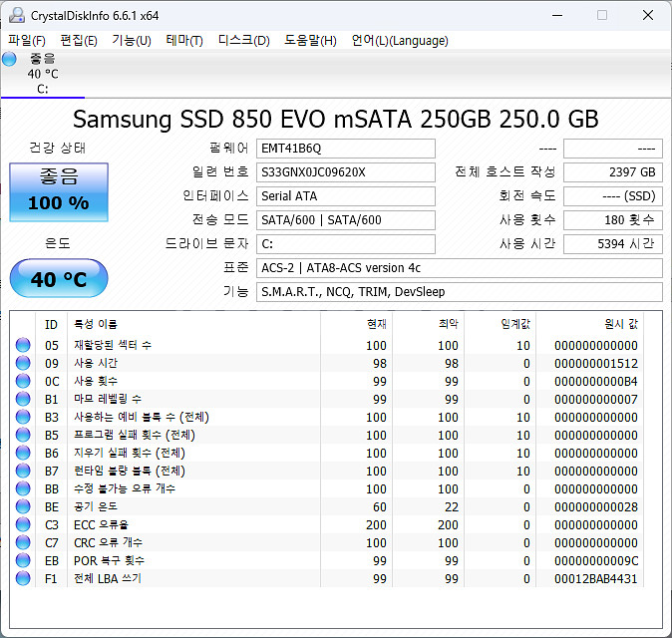Click the standard field ACS-2 | ATA8-ACS version 4c
The image size is (672, 638).
click(x=460, y=268)
